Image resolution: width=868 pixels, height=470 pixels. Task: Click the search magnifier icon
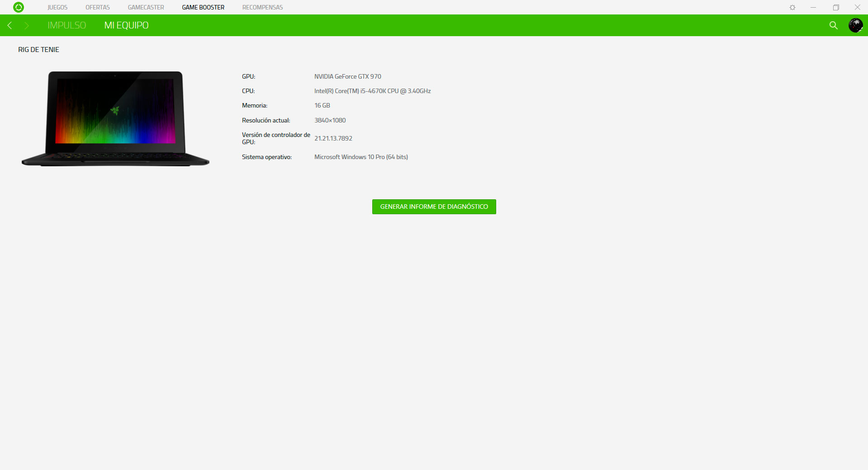[x=834, y=25]
